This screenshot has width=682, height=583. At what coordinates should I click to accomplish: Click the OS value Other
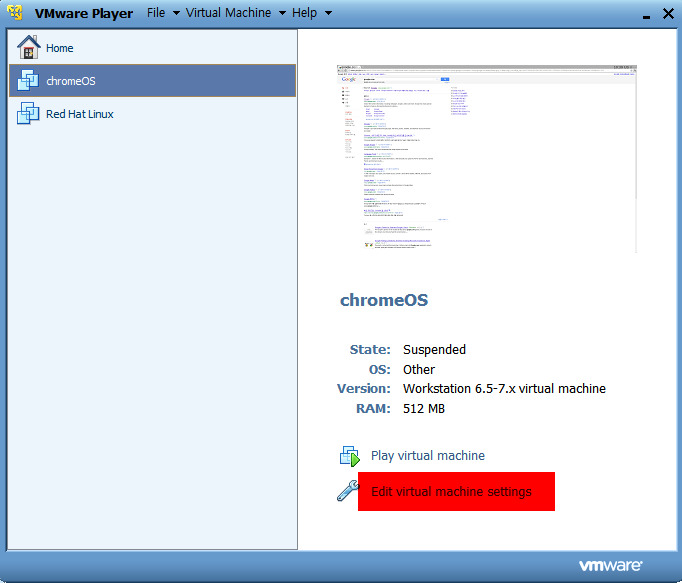(419, 369)
